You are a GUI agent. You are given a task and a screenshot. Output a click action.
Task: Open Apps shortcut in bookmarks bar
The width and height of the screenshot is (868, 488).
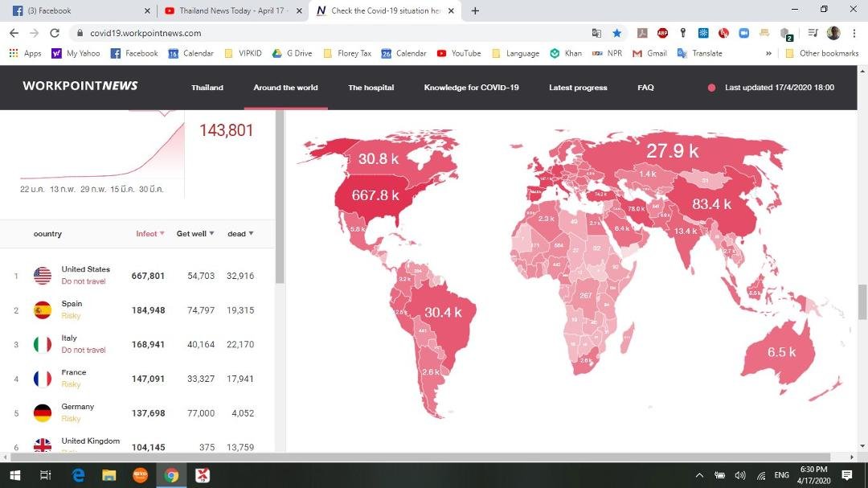coord(26,54)
